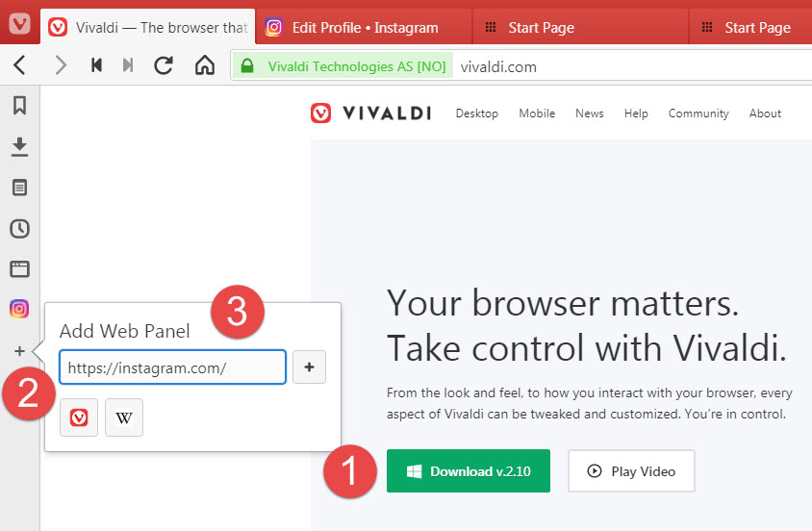Go to the home page
Image resolution: width=812 pixels, height=531 pixels.
[x=205, y=65]
